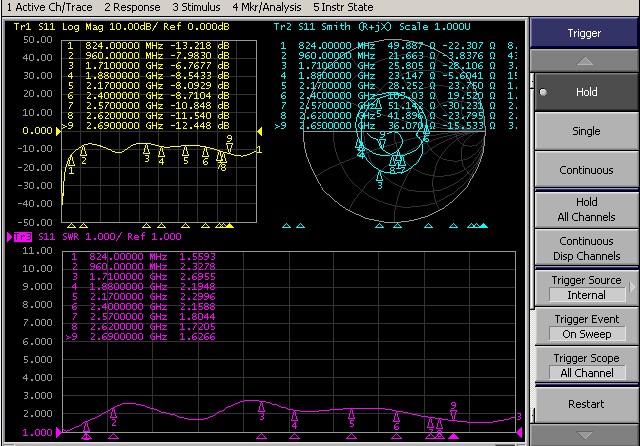Screen dimensions: 640x446
Task: Click Hold All Channels softkey
Action: click(586, 209)
